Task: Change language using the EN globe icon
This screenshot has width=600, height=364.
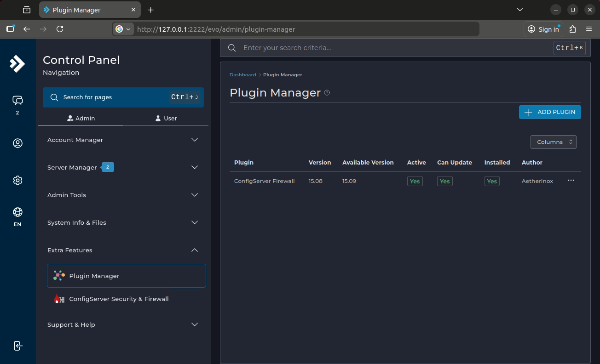Action: [17, 212]
